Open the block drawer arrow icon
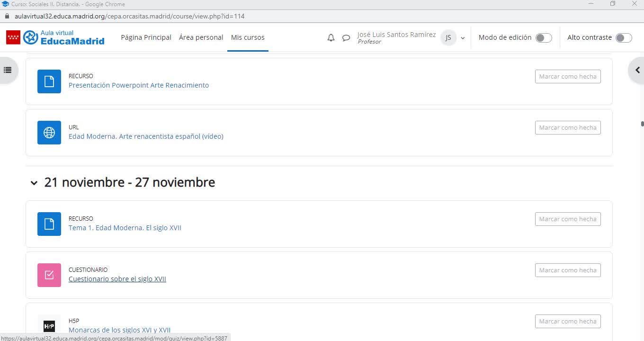The image size is (644, 341). coord(637,70)
